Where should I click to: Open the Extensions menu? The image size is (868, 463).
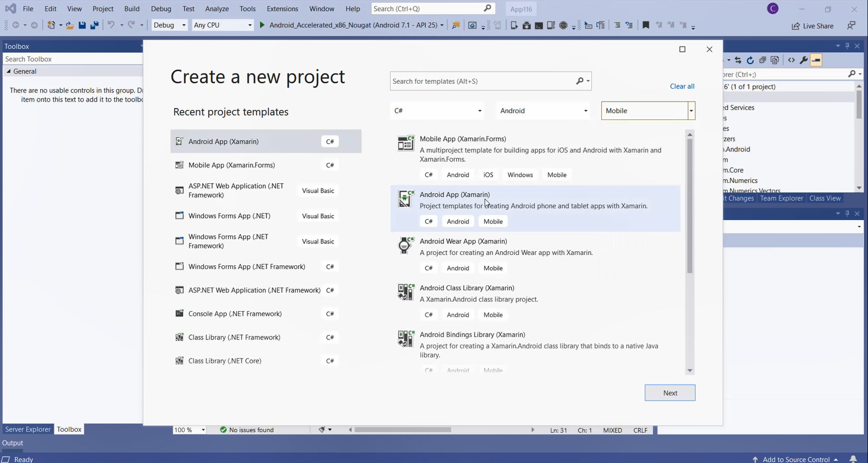[x=282, y=8]
